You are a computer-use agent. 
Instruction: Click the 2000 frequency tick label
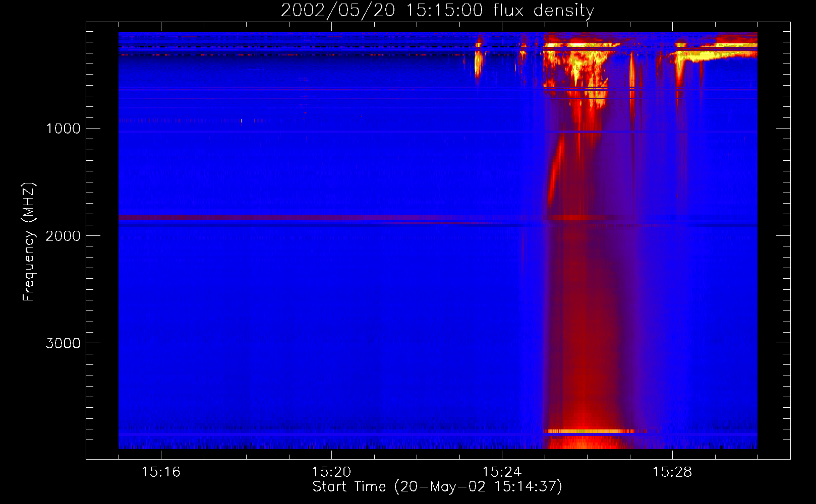click(63, 236)
